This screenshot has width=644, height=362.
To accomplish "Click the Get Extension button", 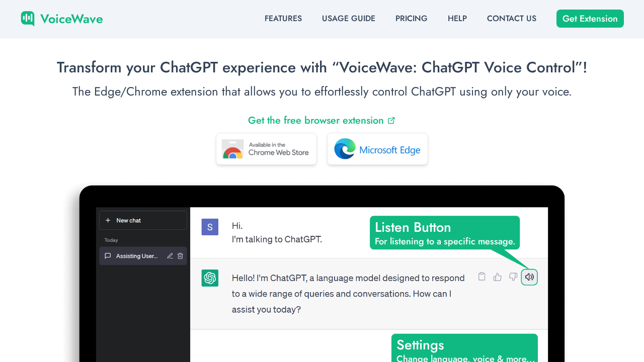I will [x=590, y=19].
